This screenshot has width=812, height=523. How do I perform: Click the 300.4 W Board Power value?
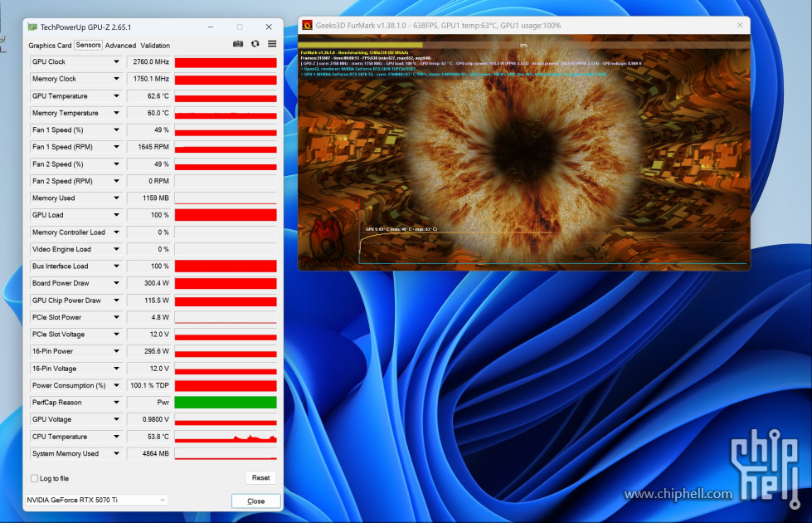pos(149,283)
